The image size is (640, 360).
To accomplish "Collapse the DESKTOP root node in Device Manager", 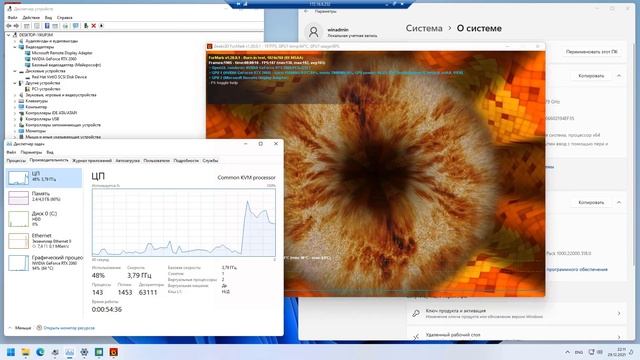I will [x=9, y=35].
